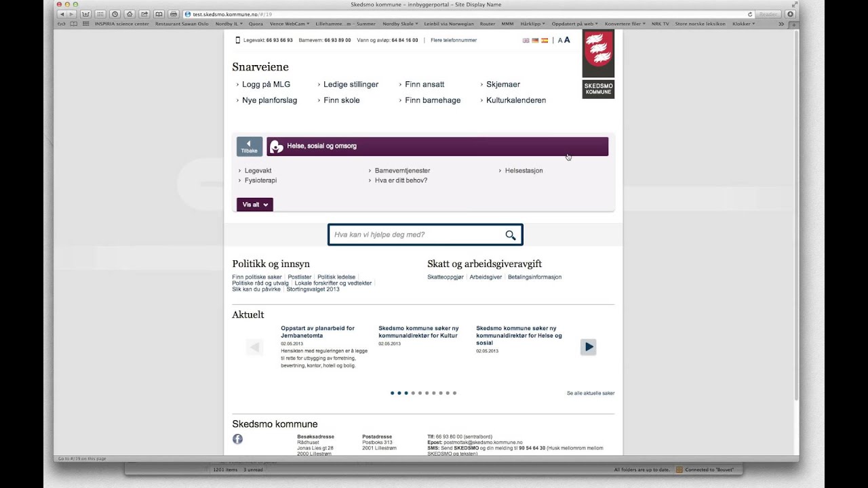Show hidden bookmarks with the overflow chevron

[x=781, y=24]
